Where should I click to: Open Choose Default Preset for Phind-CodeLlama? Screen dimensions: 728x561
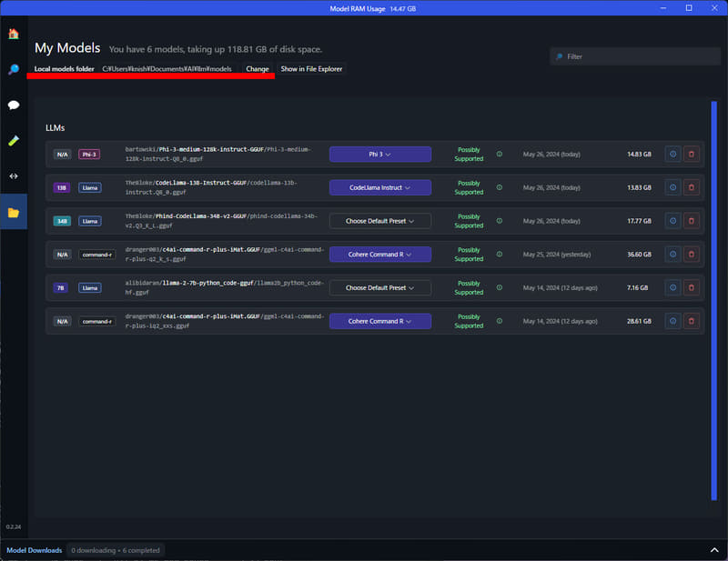(x=379, y=221)
